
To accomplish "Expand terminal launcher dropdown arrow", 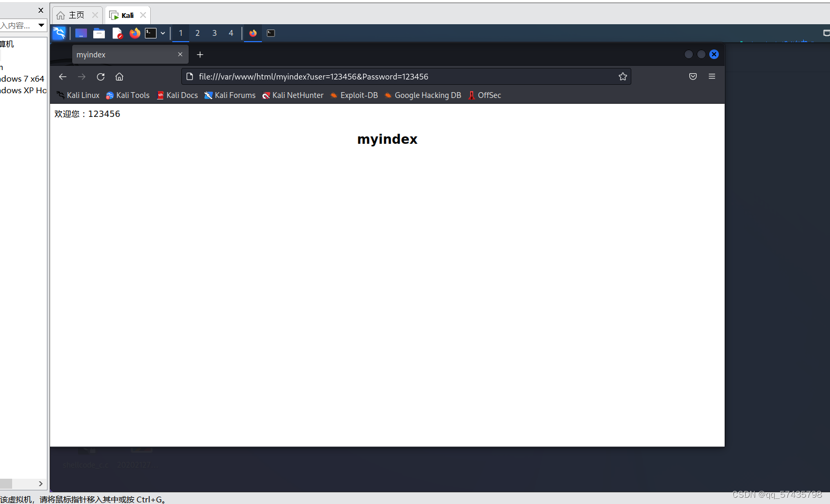I will click(x=163, y=33).
